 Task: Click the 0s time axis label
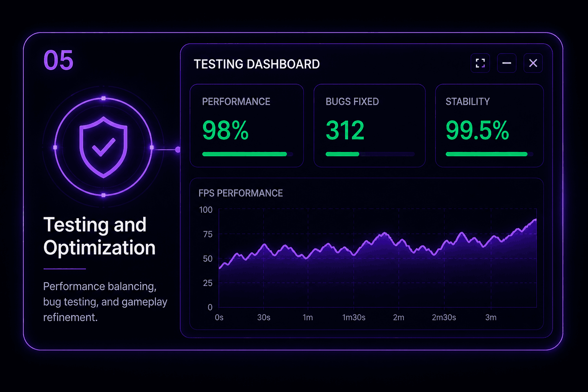[x=219, y=317]
